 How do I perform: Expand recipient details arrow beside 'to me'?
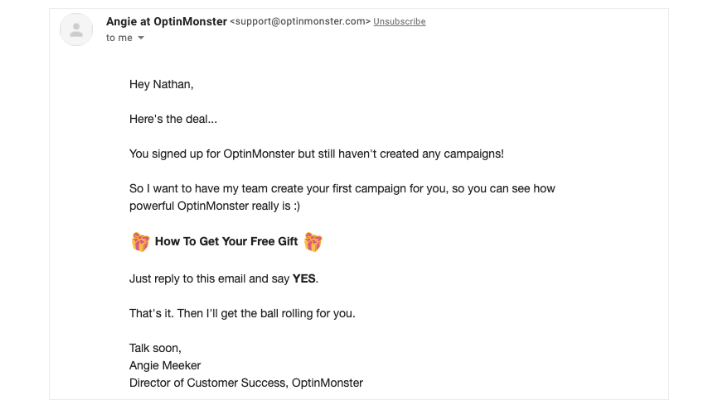tap(141, 39)
